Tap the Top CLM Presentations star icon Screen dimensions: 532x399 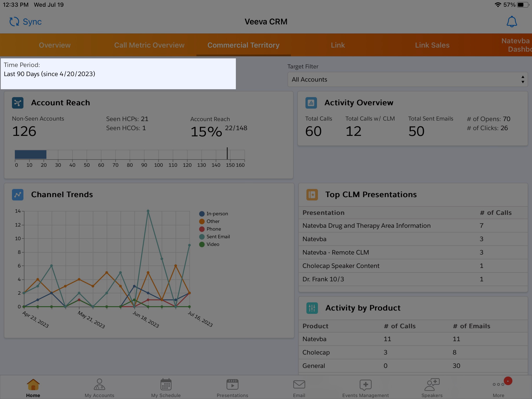pyautogui.click(x=312, y=194)
